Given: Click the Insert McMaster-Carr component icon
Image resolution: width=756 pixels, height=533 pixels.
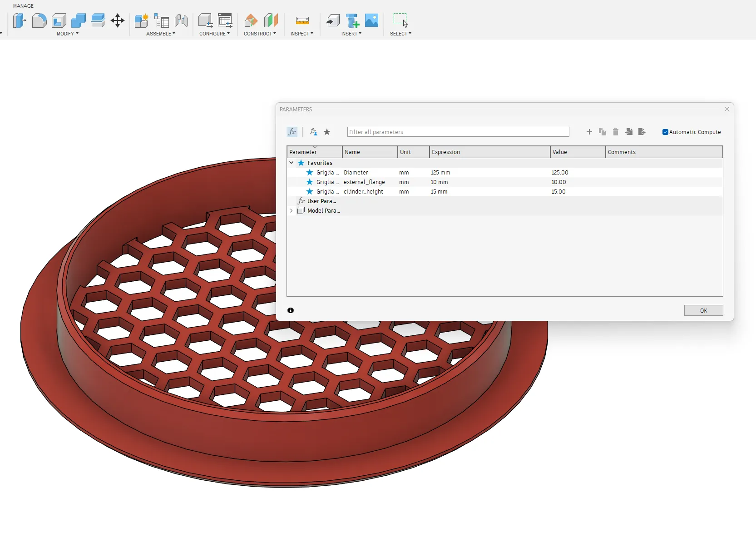Looking at the screenshot, I should coord(352,20).
